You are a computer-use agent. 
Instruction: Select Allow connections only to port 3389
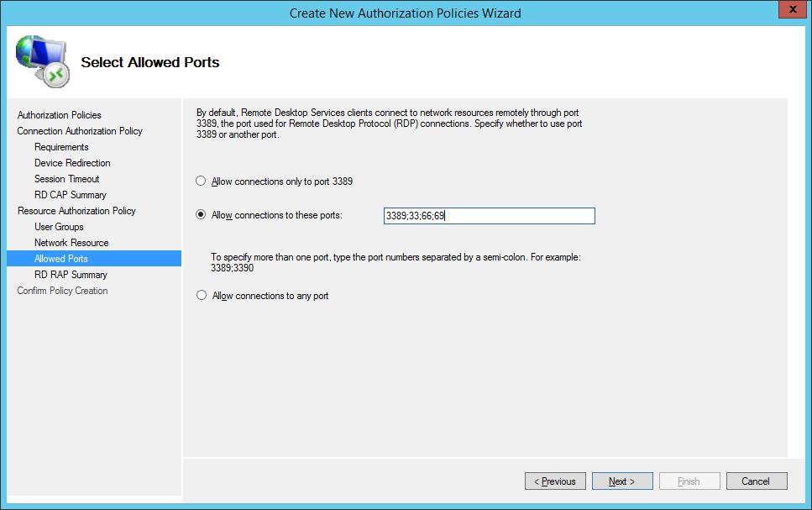(x=201, y=181)
